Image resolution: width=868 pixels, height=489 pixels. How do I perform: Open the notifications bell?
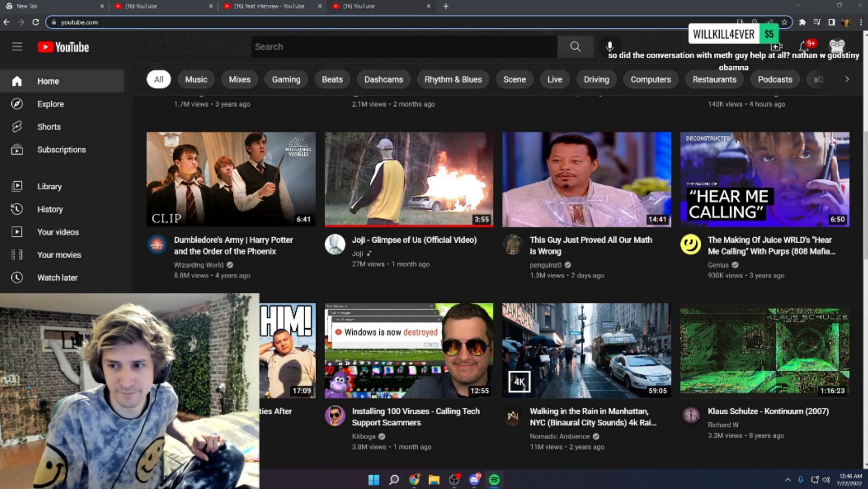click(x=804, y=46)
